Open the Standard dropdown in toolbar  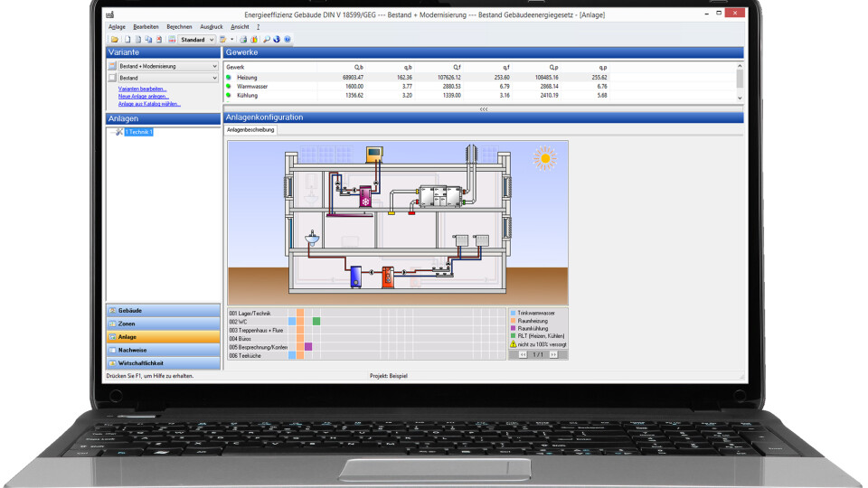pos(211,40)
